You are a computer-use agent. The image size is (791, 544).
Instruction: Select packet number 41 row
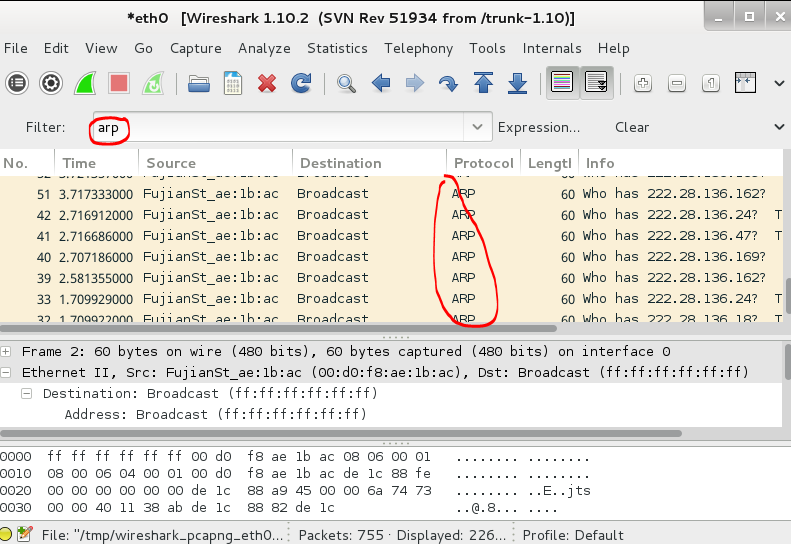(x=391, y=236)
